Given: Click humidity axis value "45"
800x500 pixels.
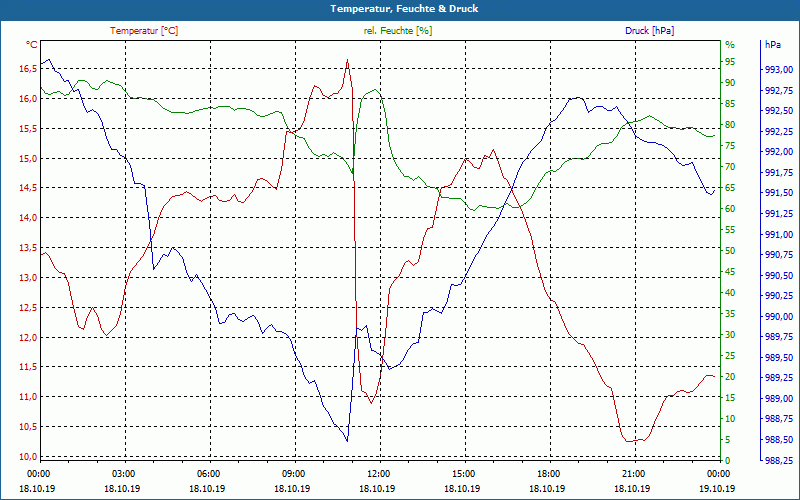Looking at the screenshot, I should click(730, 272).
